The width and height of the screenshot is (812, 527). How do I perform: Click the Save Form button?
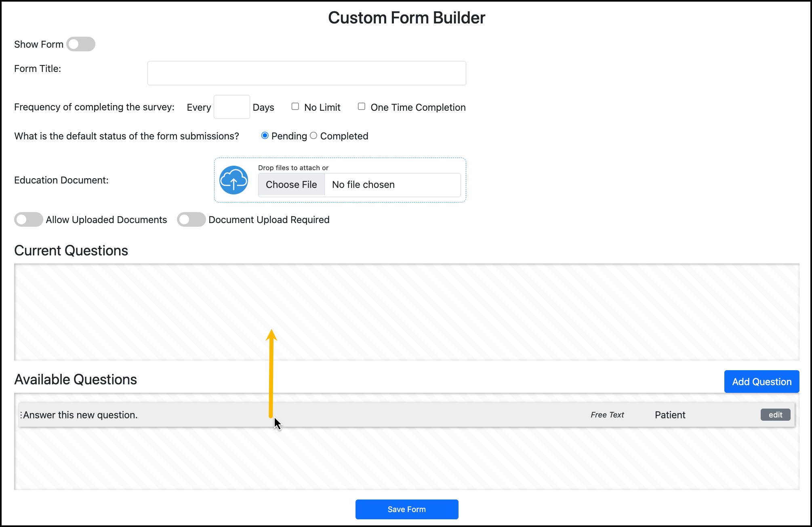[x=407, y=509]
